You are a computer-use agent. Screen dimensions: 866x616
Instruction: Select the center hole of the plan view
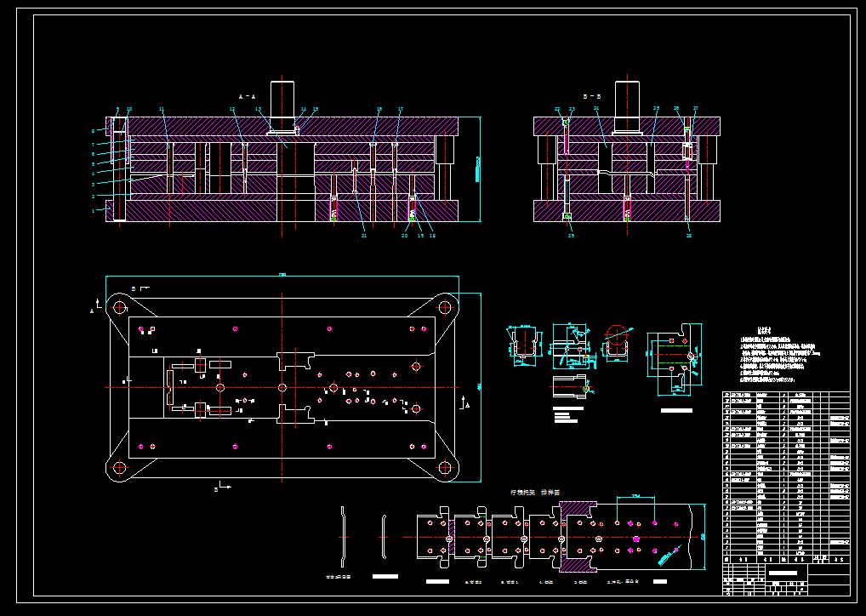pyautogui.click(x=282, y=387)
